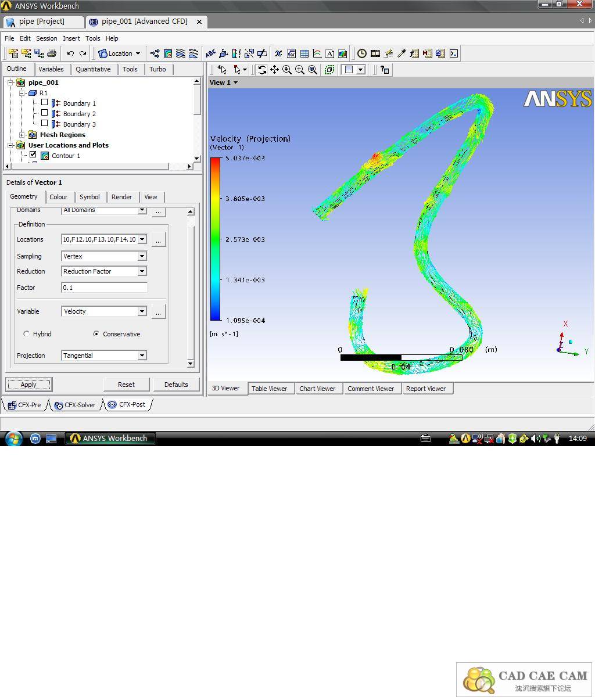Click the selection arrow tool in viewer toolbar
Viewport: 595px width, 700px height.
(221, 70)
